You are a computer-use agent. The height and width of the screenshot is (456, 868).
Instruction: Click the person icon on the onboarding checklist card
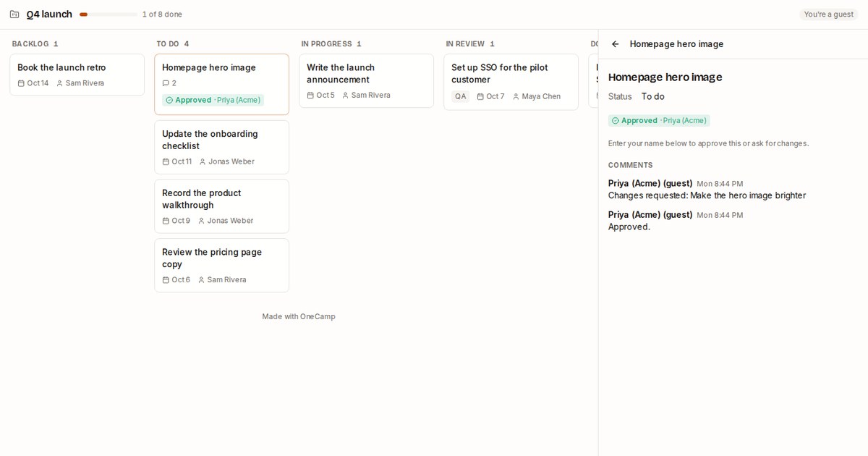(203, 161)
